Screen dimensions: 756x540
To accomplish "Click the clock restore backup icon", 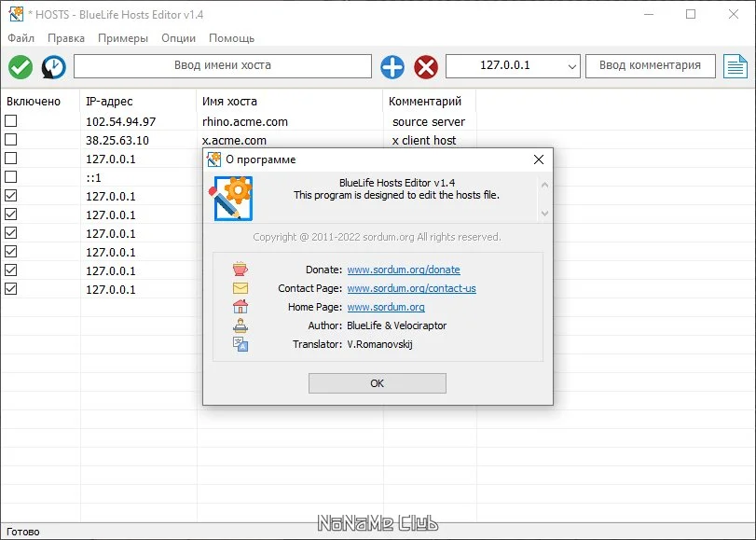I will coord(53,66).
